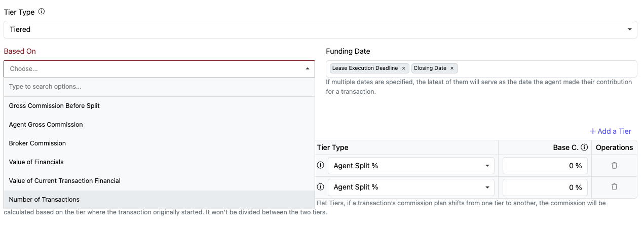Remove the Closing Date tag
Viewport: 644px width, 227px height.
pyautogui.click(x=452, y=68)
